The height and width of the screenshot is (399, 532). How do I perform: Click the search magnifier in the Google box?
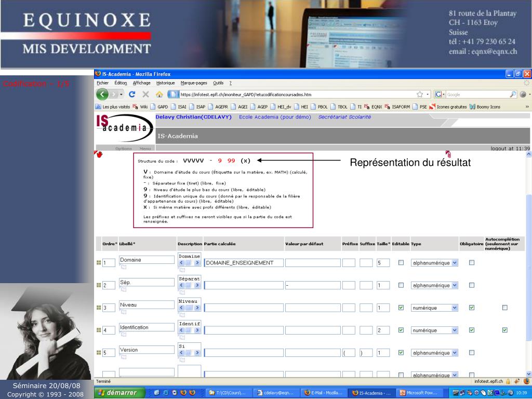coord(513,95)
